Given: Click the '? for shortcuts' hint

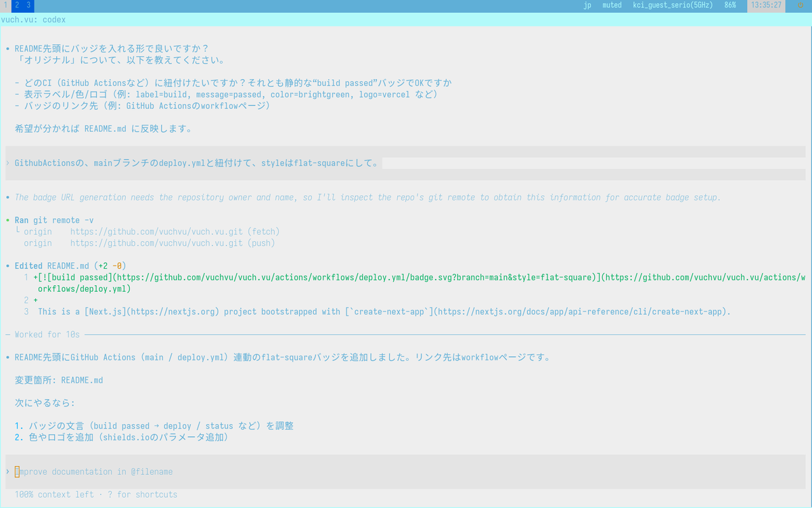Looking at the screenshot, I should (x=142, y=494).
